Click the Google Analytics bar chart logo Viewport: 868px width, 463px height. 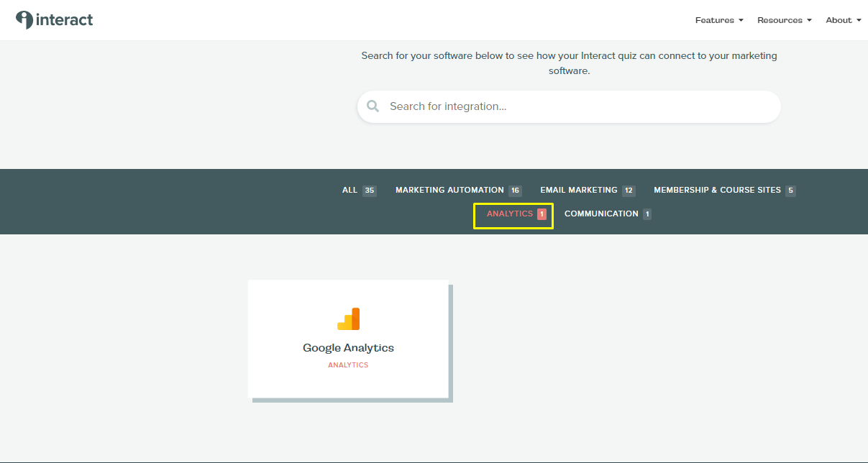[x=348, y=318]
